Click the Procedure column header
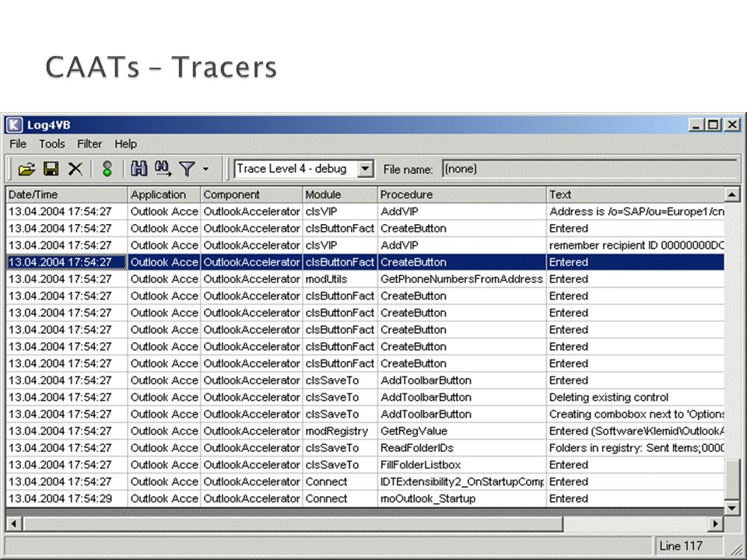The image size is (747, 560). point(462,194)
